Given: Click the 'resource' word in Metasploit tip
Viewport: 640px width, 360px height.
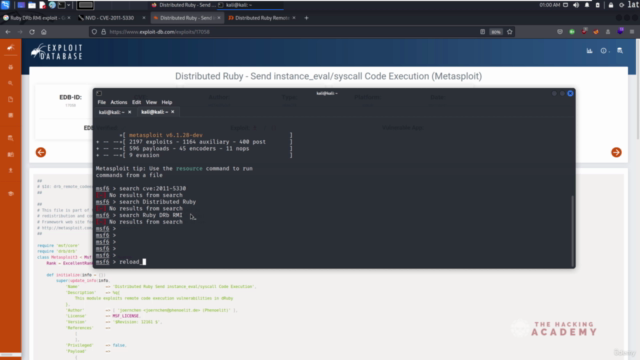Looking at the screenshot, I should click(x=189, y=168).
